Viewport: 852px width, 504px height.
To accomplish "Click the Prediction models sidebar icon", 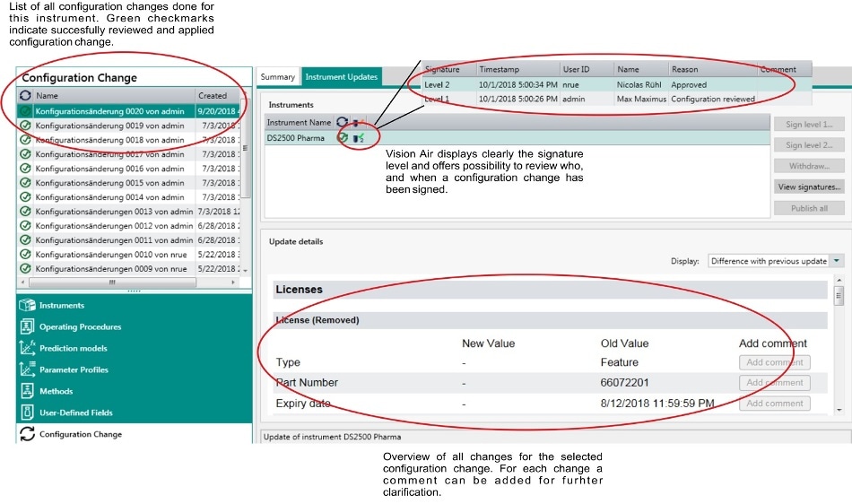I will coord(27,348).
